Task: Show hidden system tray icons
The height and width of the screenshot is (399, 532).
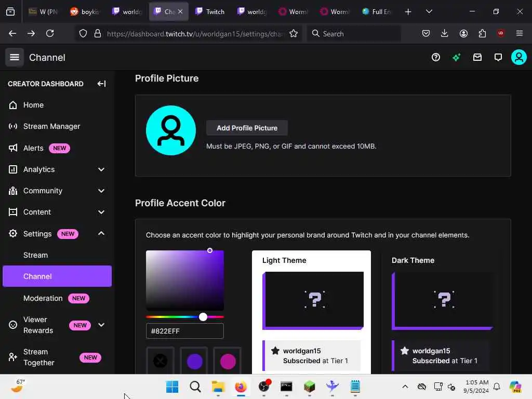Action: [x=405, y=387]
